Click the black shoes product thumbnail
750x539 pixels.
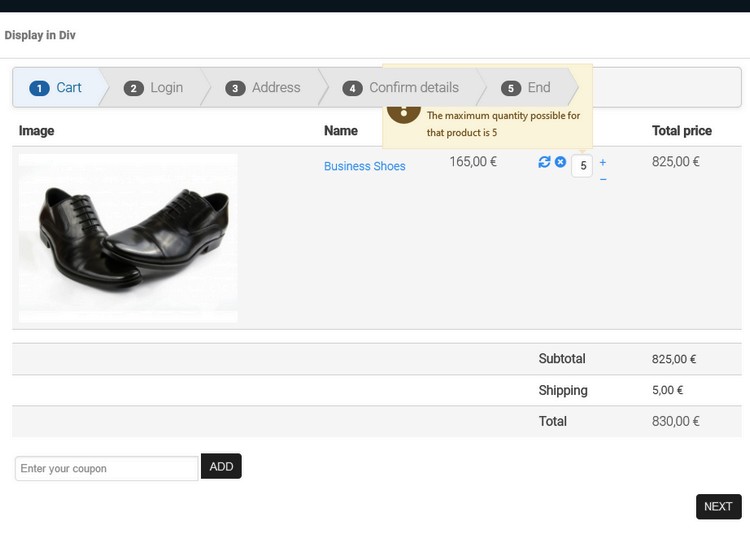(128, 238)
